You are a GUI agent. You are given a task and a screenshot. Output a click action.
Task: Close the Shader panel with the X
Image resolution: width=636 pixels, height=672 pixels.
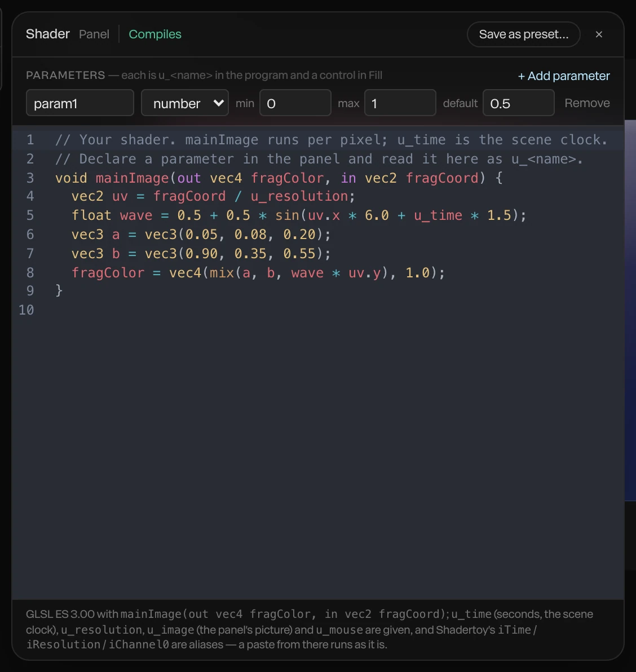tap(599, 34)
